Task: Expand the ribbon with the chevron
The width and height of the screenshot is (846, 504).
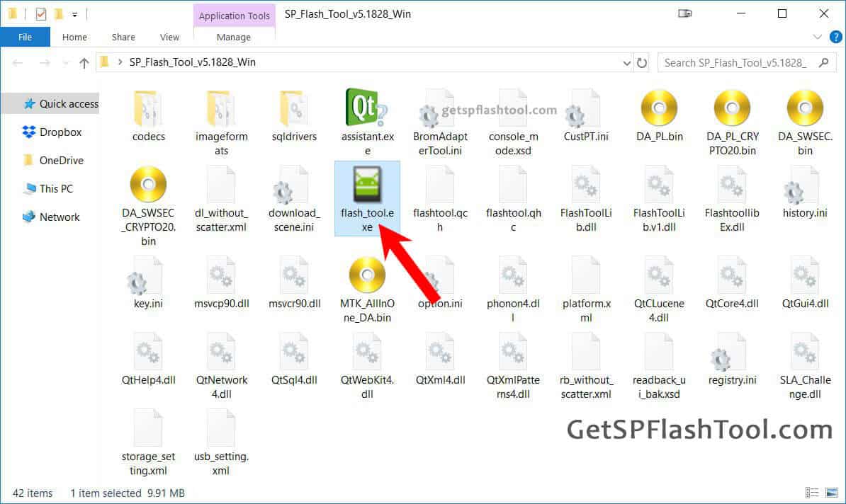Action: 818,37
